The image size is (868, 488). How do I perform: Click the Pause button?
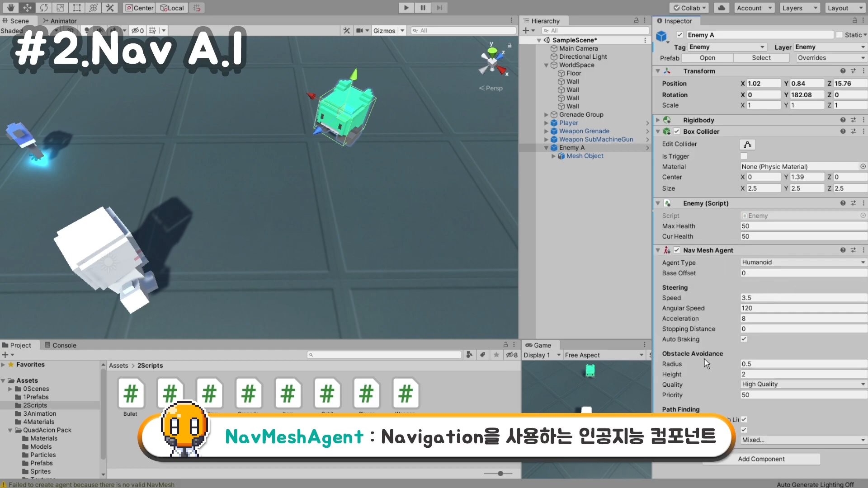(423, 8)
